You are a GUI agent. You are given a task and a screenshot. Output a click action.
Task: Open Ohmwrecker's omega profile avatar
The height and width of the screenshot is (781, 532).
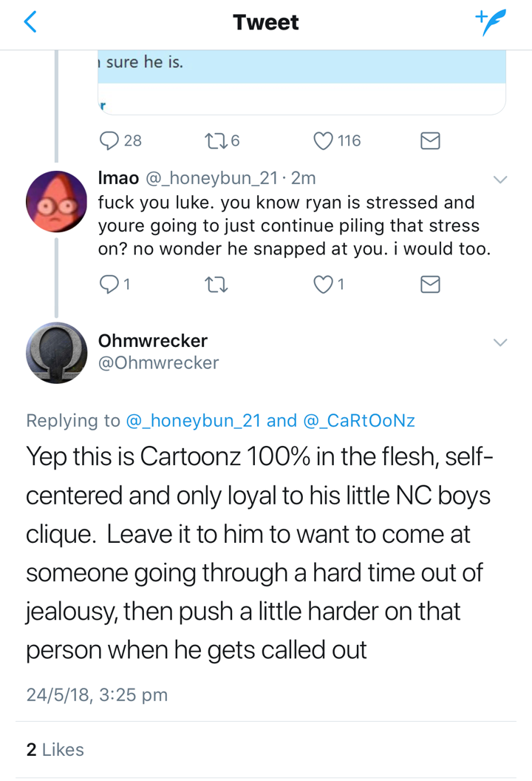[x=56, y=353]
